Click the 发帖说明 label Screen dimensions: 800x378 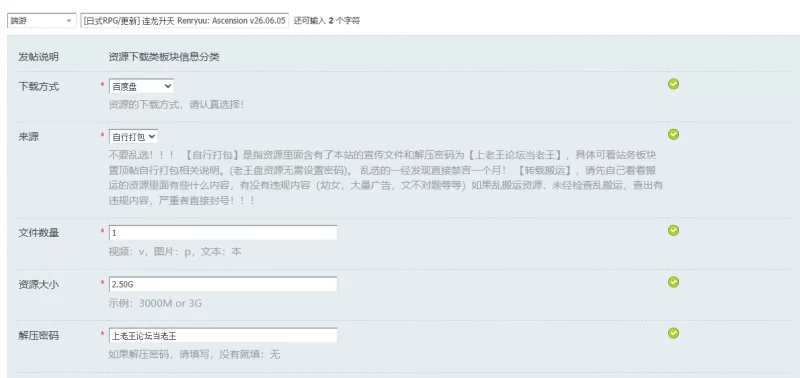pyautogui.click(x=38, y=57)
